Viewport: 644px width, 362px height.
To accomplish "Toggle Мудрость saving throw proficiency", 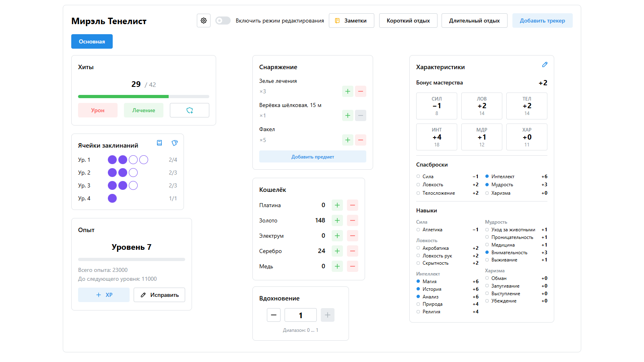I will (x=487, y=185).
